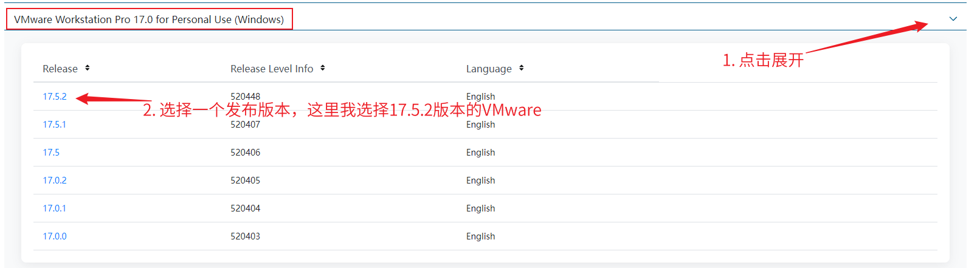Click the 520405 release level value
Screen dimensions: 980x268
click(245, 180)
